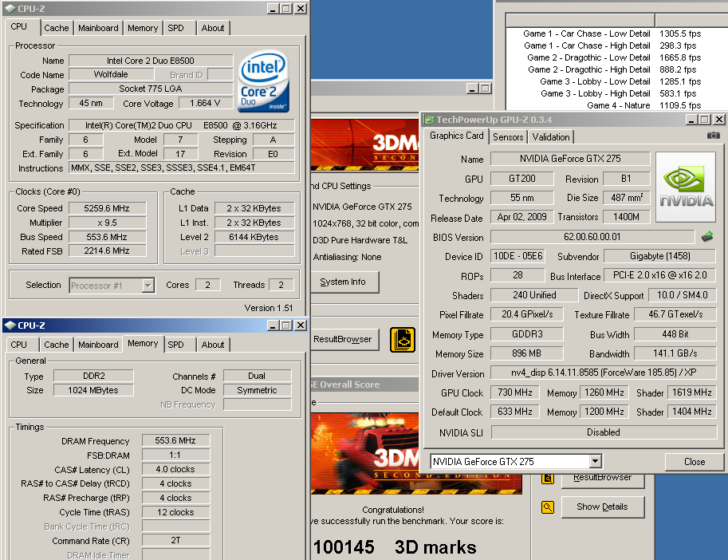Image resolution: width=728 pixels, height=560 pixels.
Task: Switch to Mainboard tab in top CPU-Z
Action: [x=98, y=28]
